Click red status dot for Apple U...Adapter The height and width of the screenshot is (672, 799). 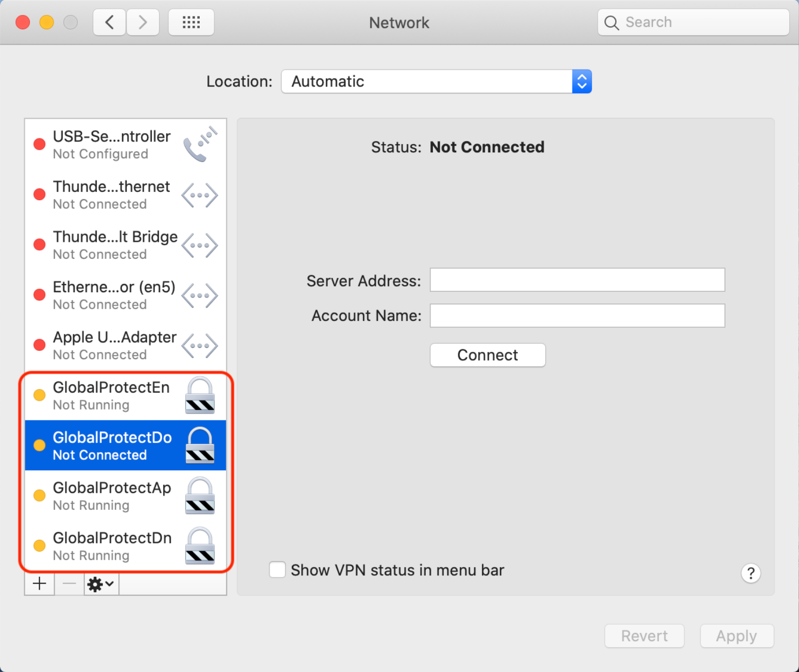40,345
